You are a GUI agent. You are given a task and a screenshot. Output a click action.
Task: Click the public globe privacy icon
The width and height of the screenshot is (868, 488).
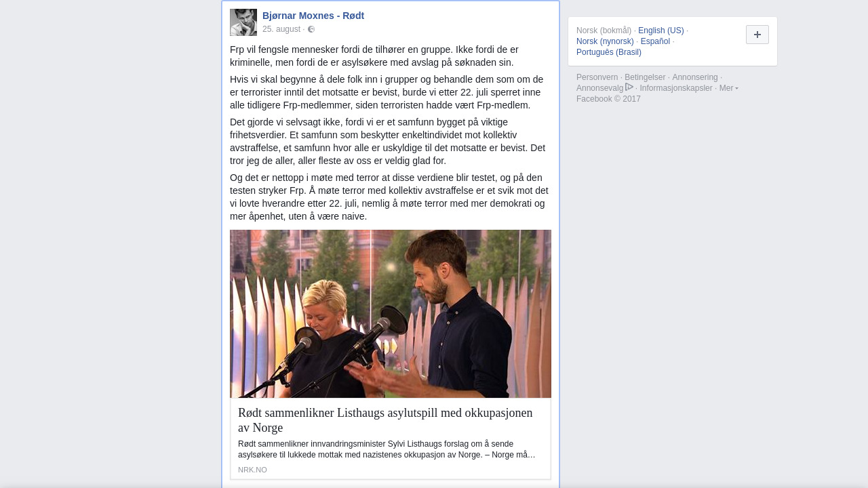311,29
